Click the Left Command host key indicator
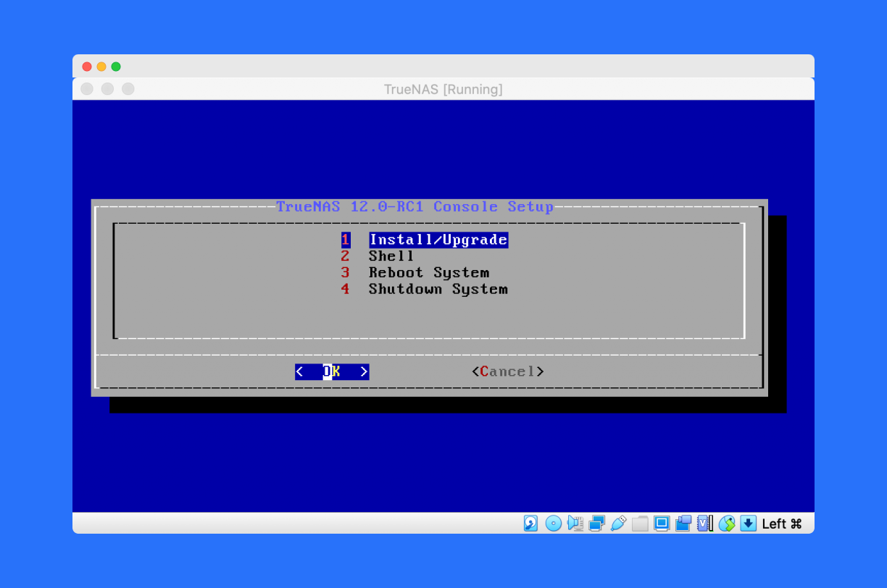The image size is (887, 588). (781, 523)
